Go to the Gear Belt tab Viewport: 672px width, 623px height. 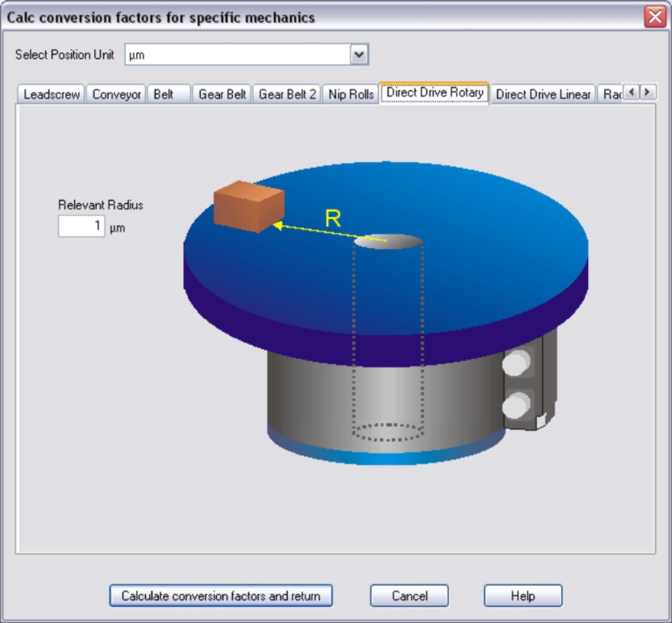[222, 94]
